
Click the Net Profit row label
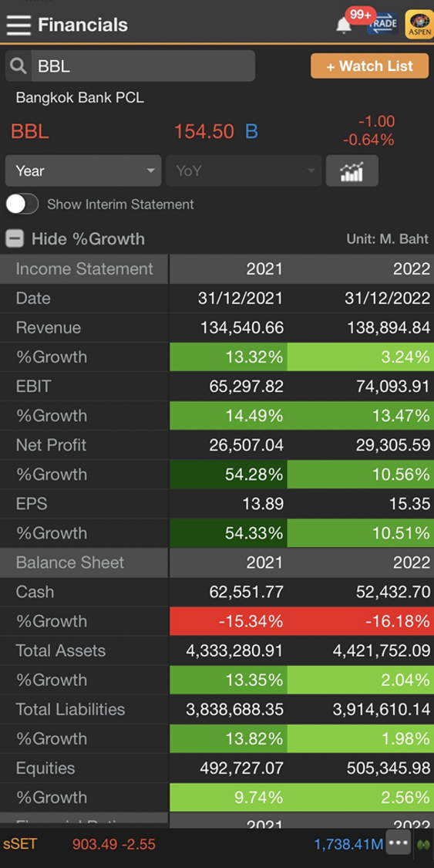[x=52, y=445]
